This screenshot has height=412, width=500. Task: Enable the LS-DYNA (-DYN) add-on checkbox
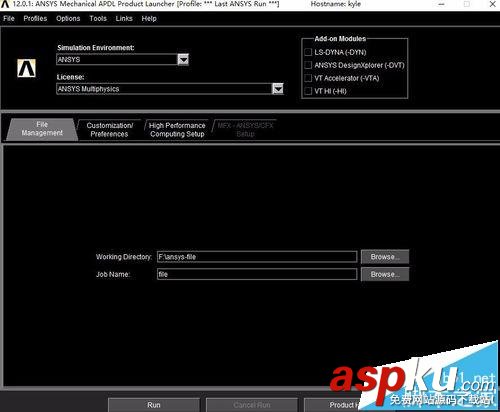click(308, 52)
